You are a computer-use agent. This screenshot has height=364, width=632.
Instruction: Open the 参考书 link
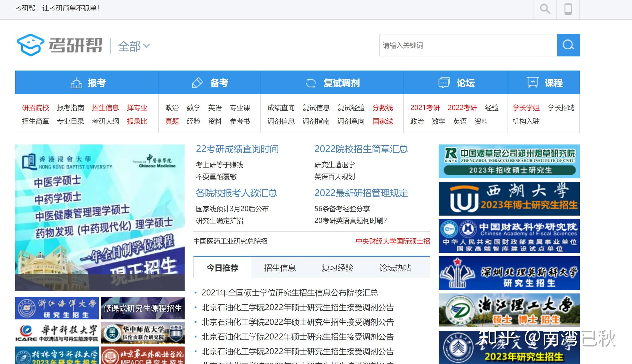coord(240,121)
